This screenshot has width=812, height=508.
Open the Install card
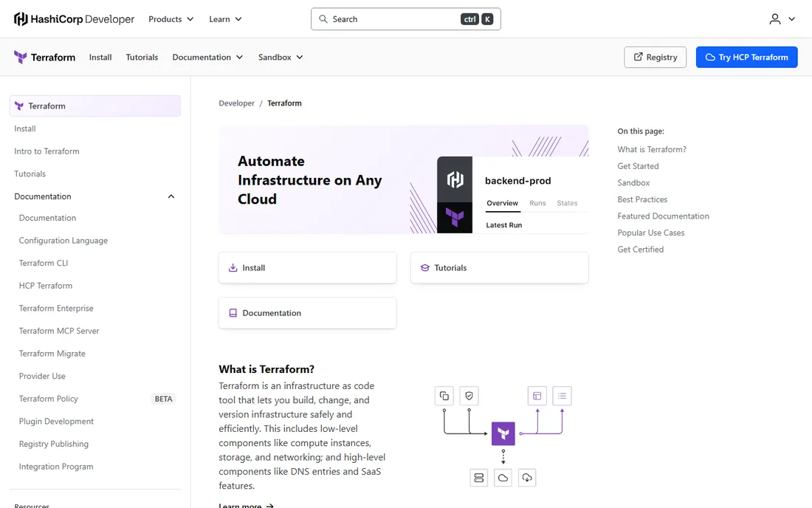pyautogui.click(x=308, y=268)
